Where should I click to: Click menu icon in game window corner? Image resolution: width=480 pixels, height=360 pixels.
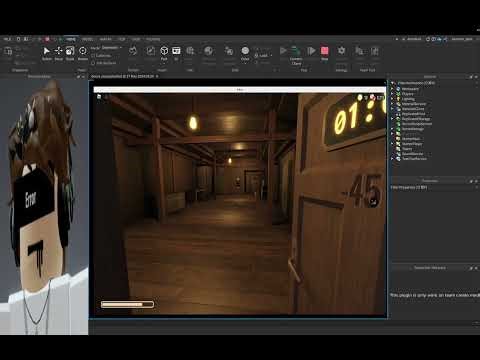99,96
